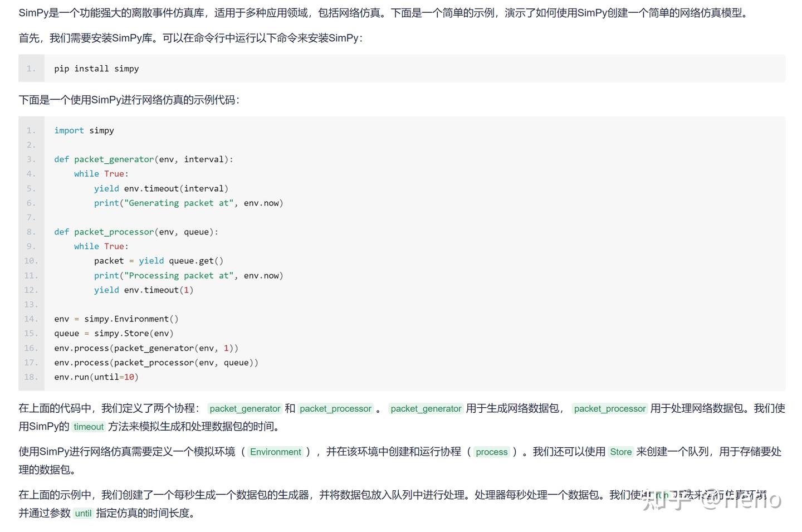
Task: Click the until inline code tag
Action: point(82,513)
